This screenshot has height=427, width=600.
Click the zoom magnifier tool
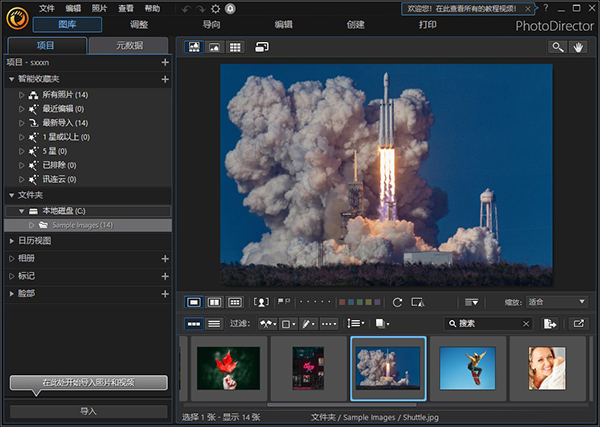click(x=557, y=46)
